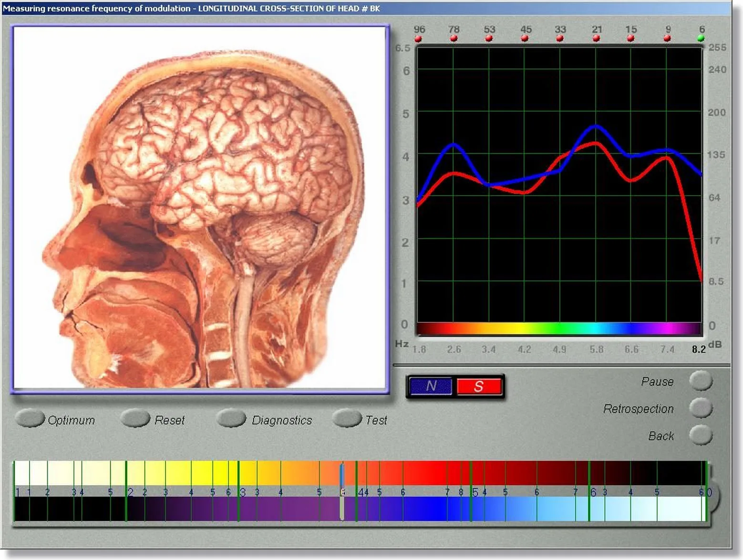Click the rainbow spectrum bar under the graph
Viewport: 743px width, 560px height.
pyautogui.click(x=559, y=329)
